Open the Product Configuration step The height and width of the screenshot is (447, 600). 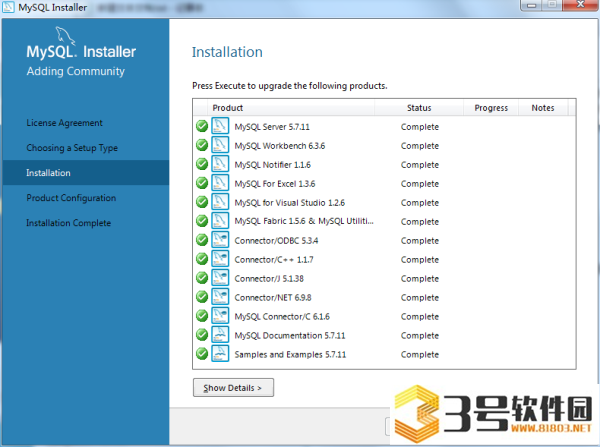pyautogui.click(x=71, y=198)
